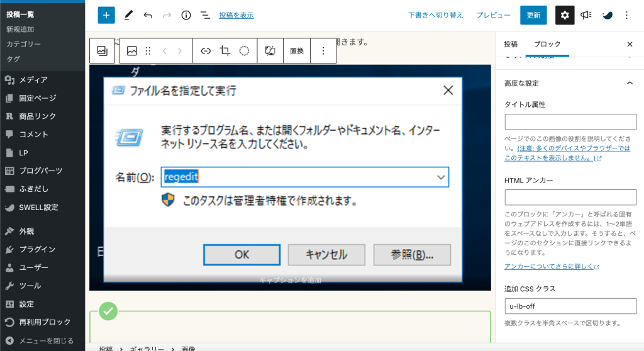
Task: Collapse the 高度な設定 section
Action: 630,83
